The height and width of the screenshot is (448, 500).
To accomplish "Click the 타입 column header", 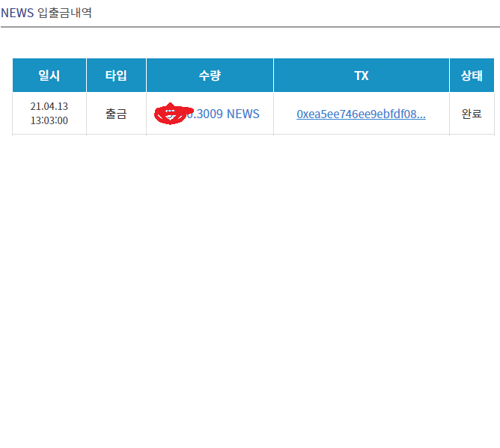I will tap(116, 76).
